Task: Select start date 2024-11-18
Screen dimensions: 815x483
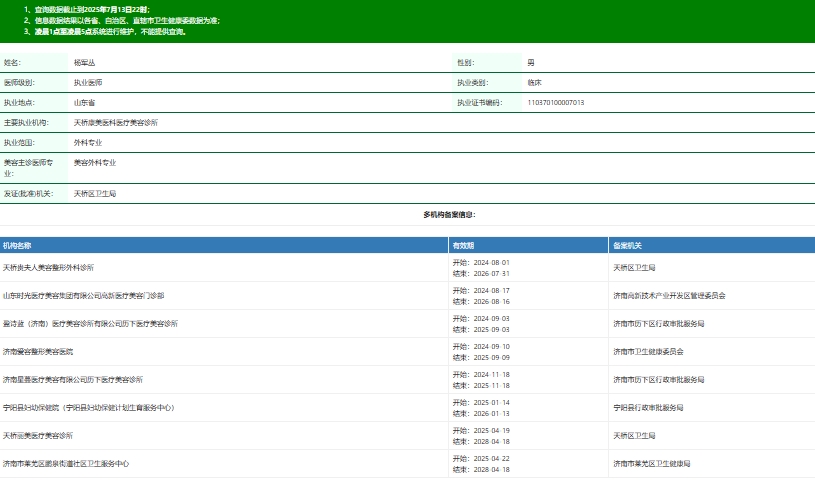Action: (x=491, y=375)
